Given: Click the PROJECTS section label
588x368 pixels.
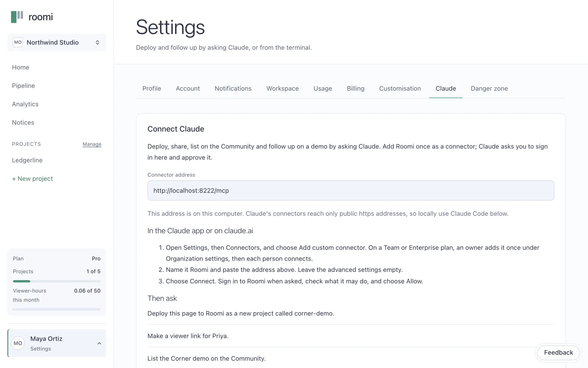Looking at the screenshot, I should (26, 144).
